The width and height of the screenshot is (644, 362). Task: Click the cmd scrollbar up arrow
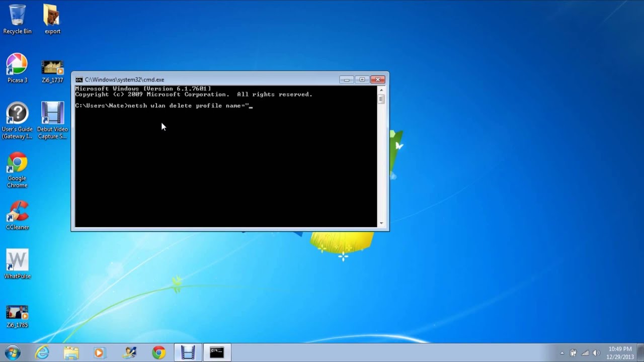point(381,89)
